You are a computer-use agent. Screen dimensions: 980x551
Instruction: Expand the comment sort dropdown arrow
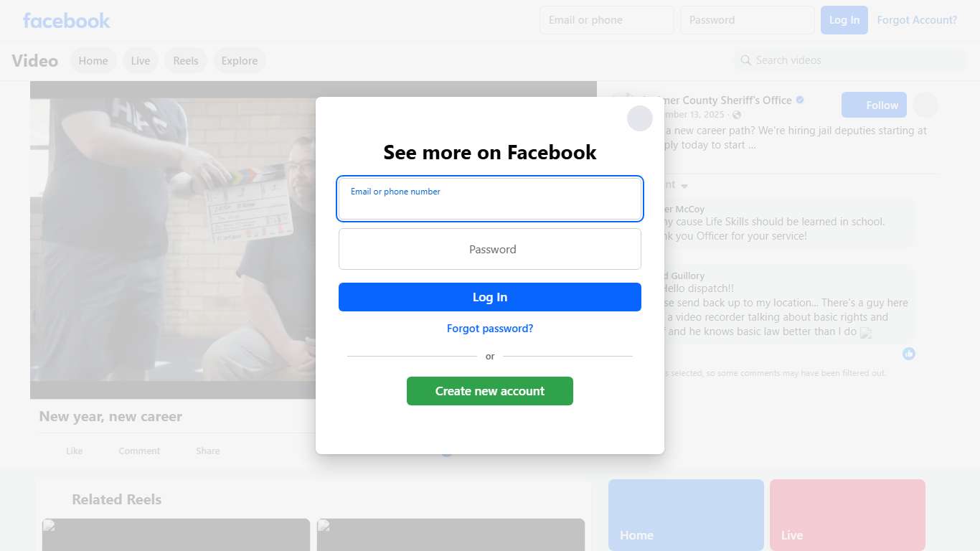click(684, 186)
